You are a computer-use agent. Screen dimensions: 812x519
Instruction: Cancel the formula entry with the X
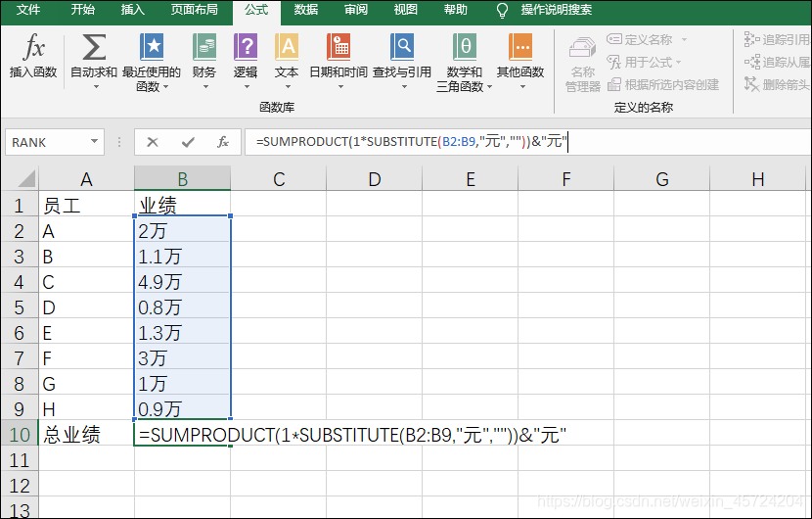coord(153,142)
